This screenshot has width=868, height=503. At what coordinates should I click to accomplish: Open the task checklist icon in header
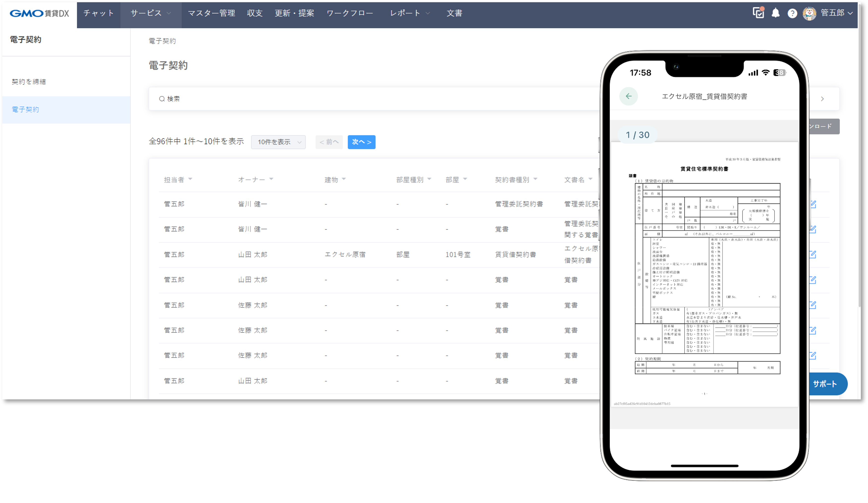click(758, 13)
